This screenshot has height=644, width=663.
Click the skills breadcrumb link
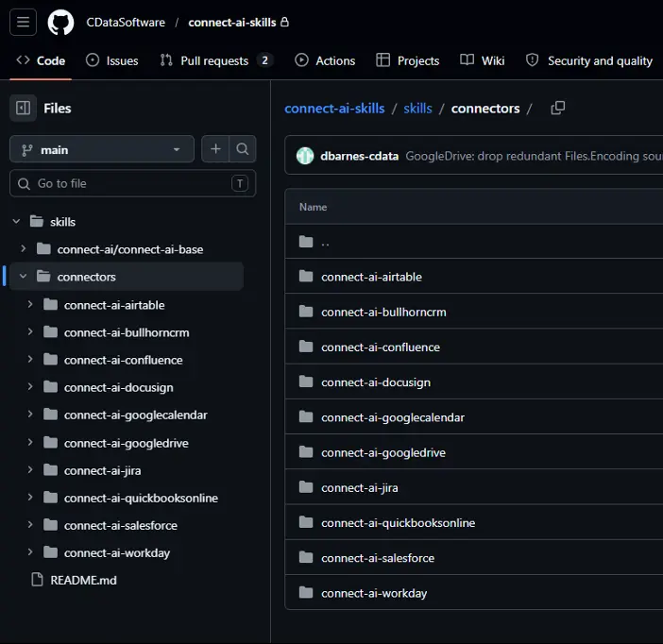coord(417,109)
